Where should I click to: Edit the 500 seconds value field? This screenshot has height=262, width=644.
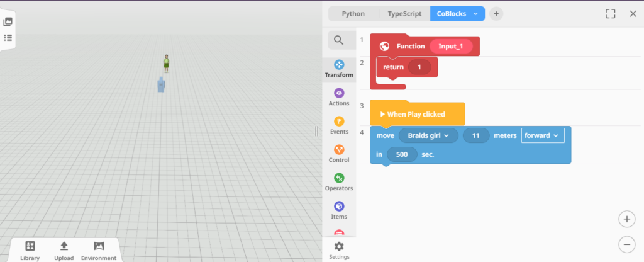click(402, 155)
